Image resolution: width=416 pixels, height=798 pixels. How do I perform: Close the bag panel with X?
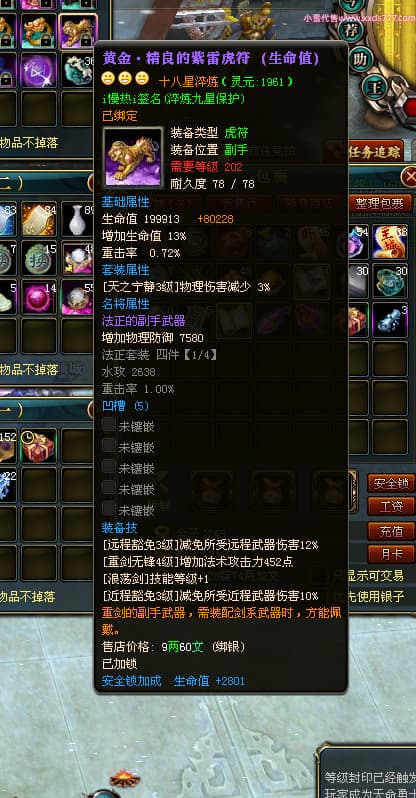pyautogui.click(x=408, y=177)
